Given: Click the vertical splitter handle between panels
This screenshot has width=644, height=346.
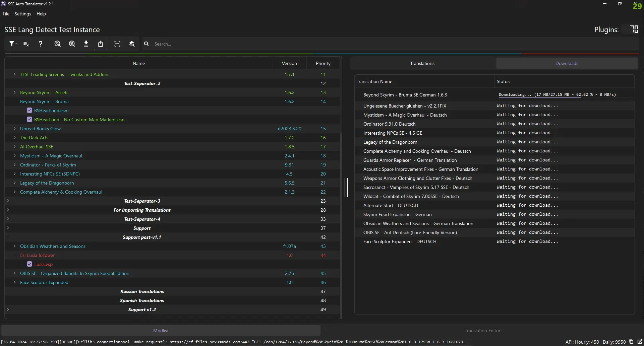Looking at the screenshot, I should [x=346, y=188].
